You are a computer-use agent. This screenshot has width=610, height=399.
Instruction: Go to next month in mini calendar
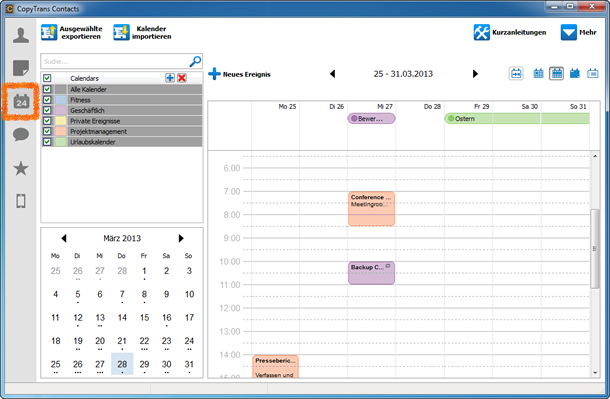click(181, 238)
